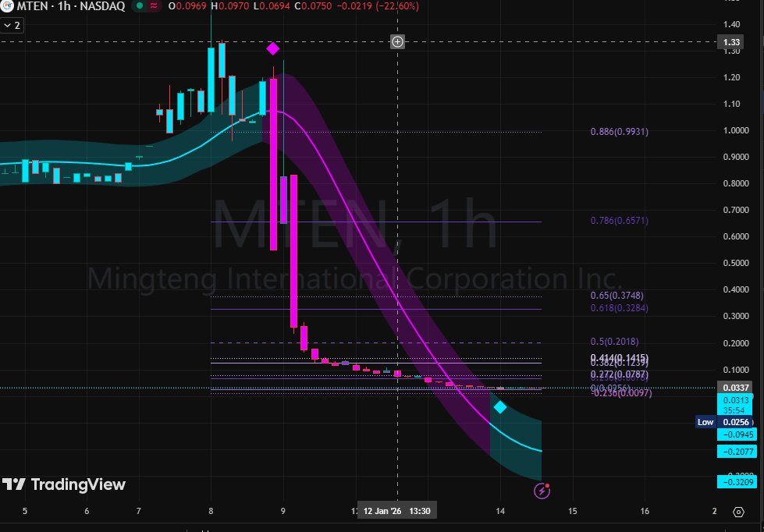
Task: Click the -0.0945 cyan price label
Action: point(737,434)
